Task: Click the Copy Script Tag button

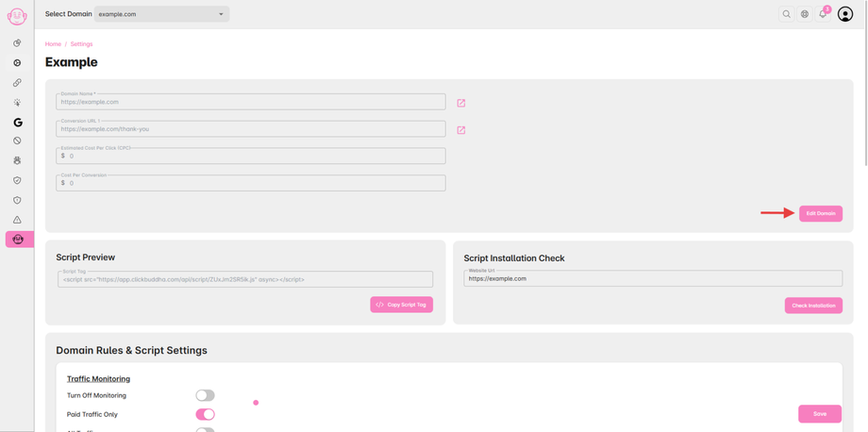Action: (401, 305)
